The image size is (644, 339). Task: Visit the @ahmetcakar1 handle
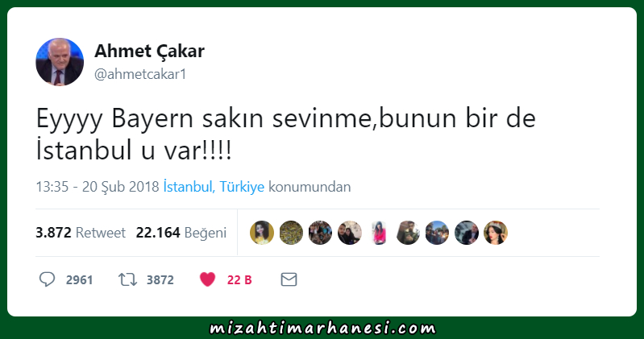tap(140, 74)
